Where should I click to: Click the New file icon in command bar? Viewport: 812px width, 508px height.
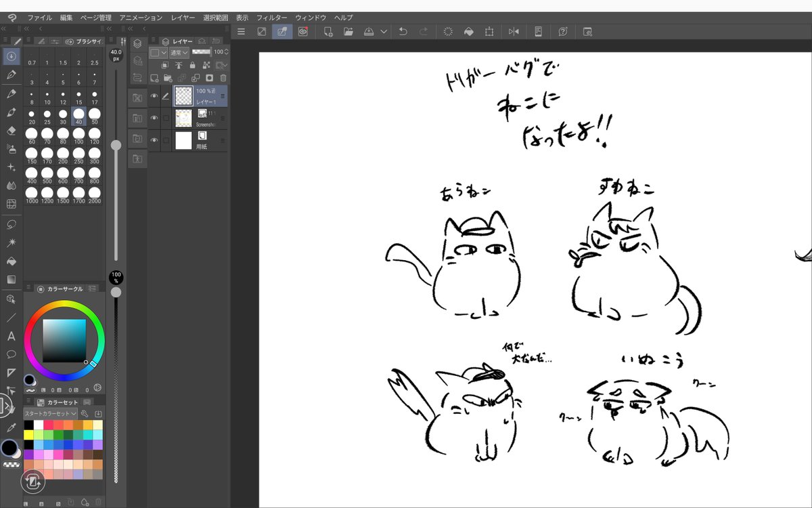(328, 31)
